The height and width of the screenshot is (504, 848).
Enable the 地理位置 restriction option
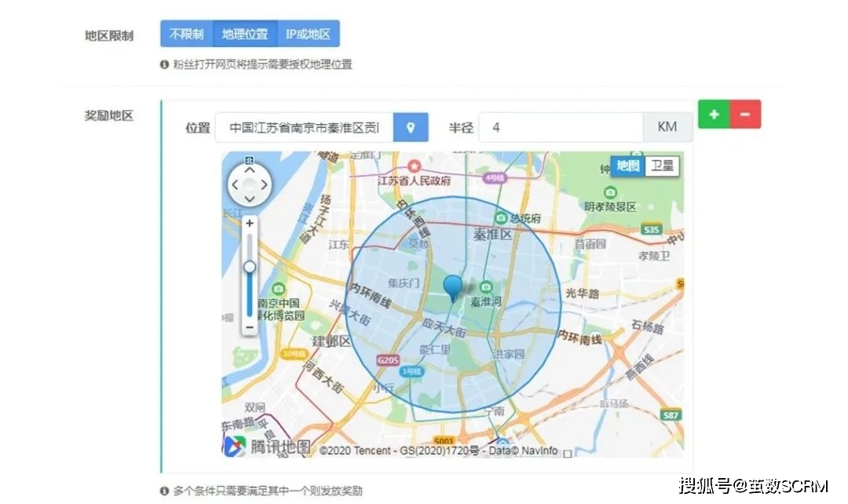[x=245, y=34]
